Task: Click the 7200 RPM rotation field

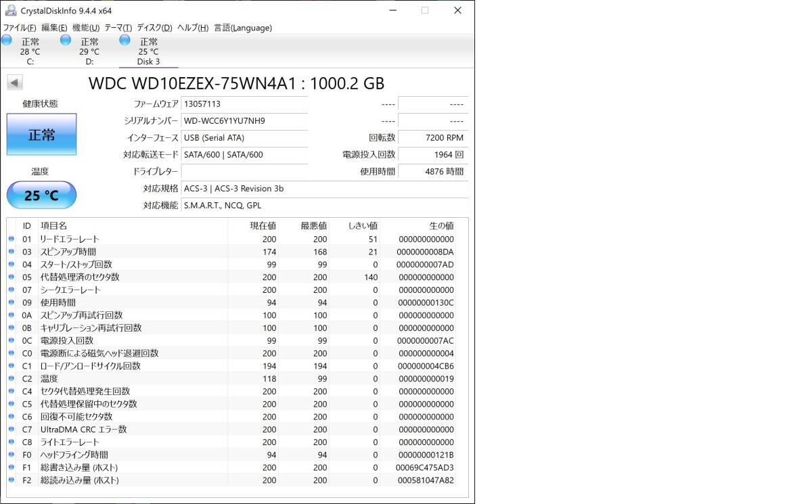Action: click(x=433, y=137)
